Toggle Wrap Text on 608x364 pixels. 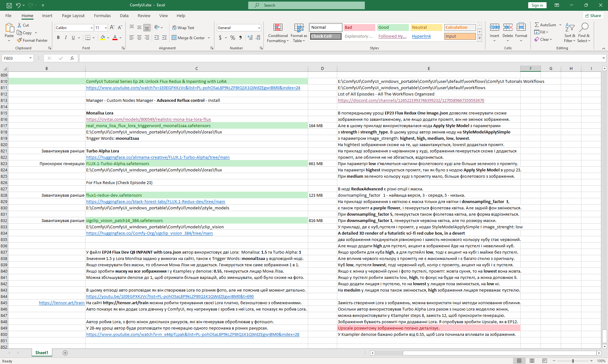click(x=183, y=28)
